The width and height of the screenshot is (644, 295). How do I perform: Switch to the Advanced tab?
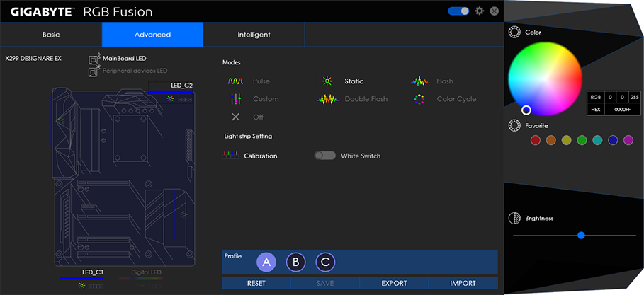click(152, 35)
